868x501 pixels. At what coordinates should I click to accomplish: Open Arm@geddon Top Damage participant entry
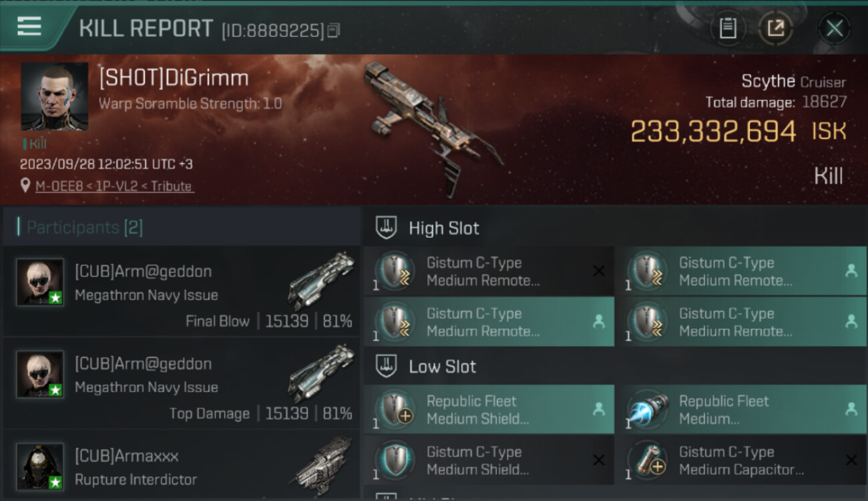point(182,383)
